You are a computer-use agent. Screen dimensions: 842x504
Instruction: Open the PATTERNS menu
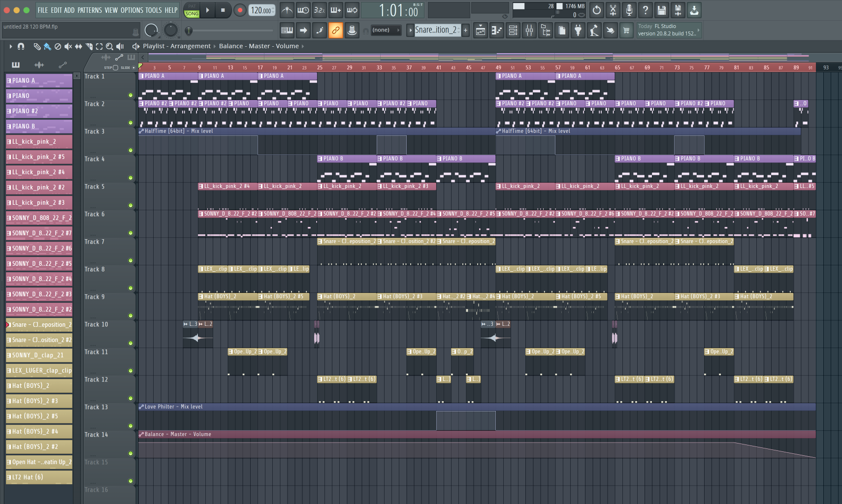click(90, 10)
